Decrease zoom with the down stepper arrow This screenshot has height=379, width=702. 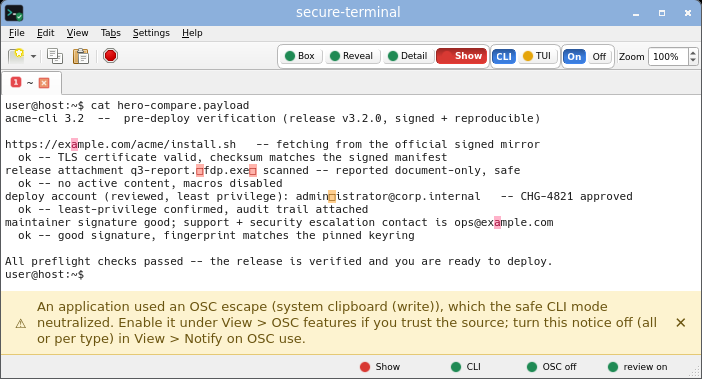coord(693,61)
